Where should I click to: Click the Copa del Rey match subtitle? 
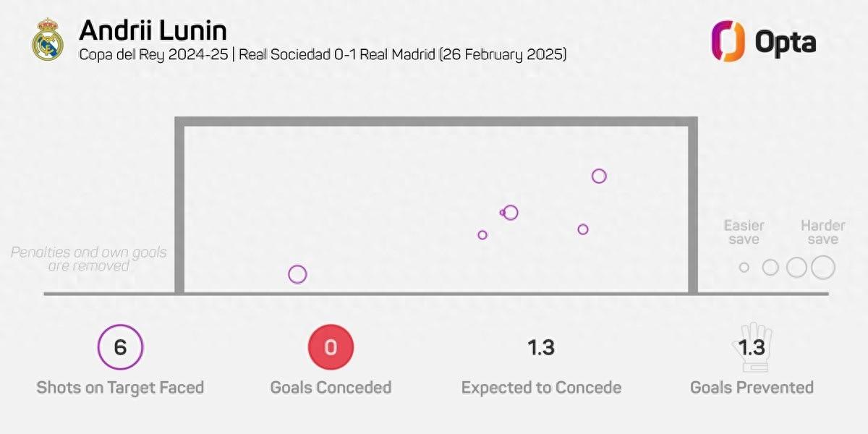point(322,55)
